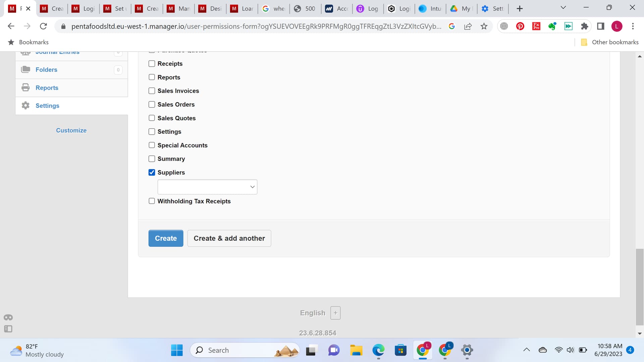The height and width of the screenshot is (362, 644).
Task: Click the Reports printer icon in sidebar
Action: (x=25, y=87)
